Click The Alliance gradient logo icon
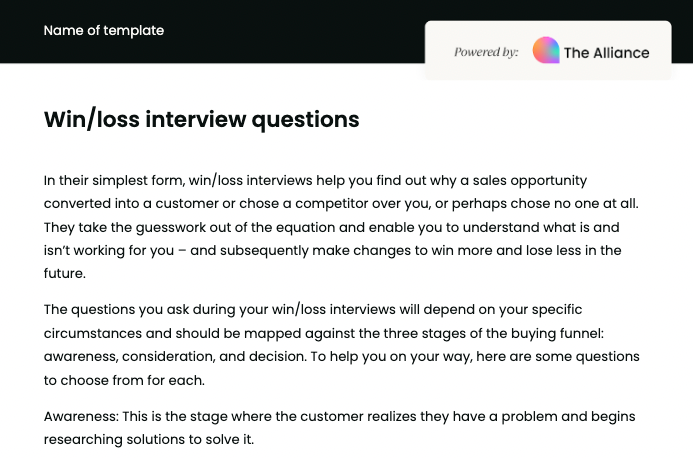 click(x=546, y=51)
